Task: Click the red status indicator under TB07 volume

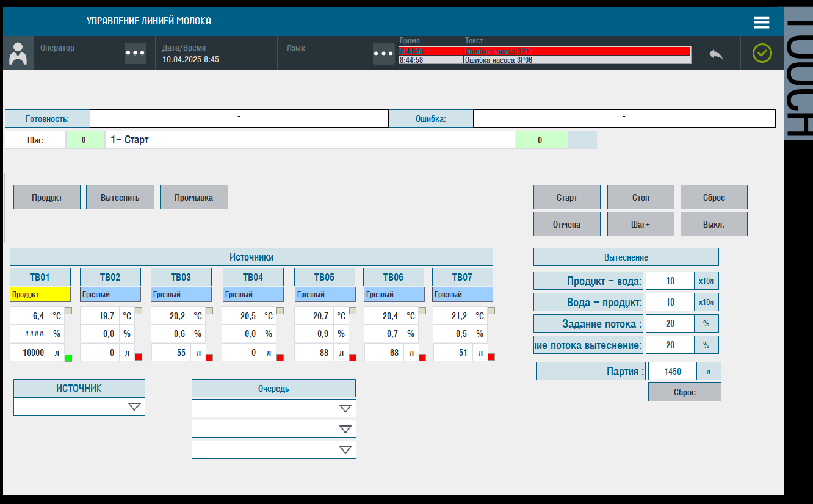Action: (493, 357)
